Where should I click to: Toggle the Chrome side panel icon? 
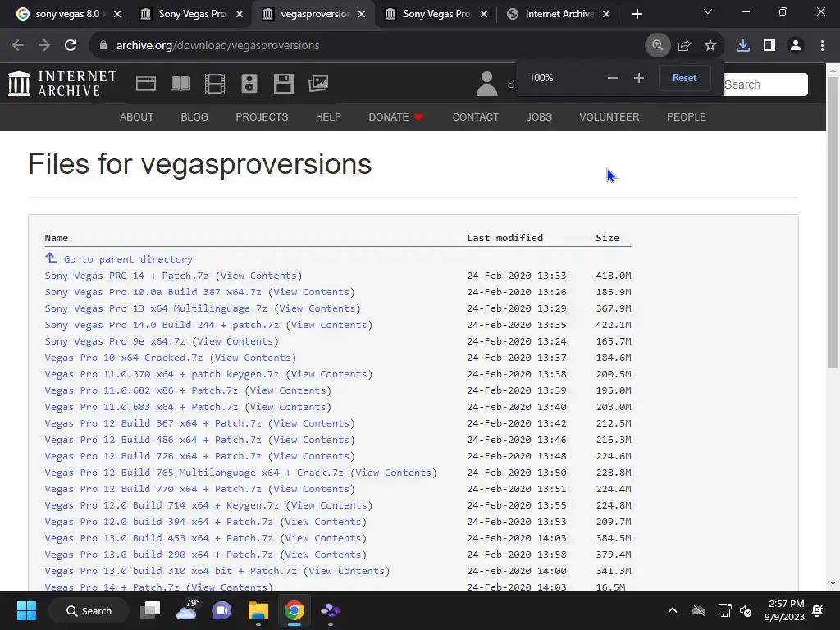(769, 45)
